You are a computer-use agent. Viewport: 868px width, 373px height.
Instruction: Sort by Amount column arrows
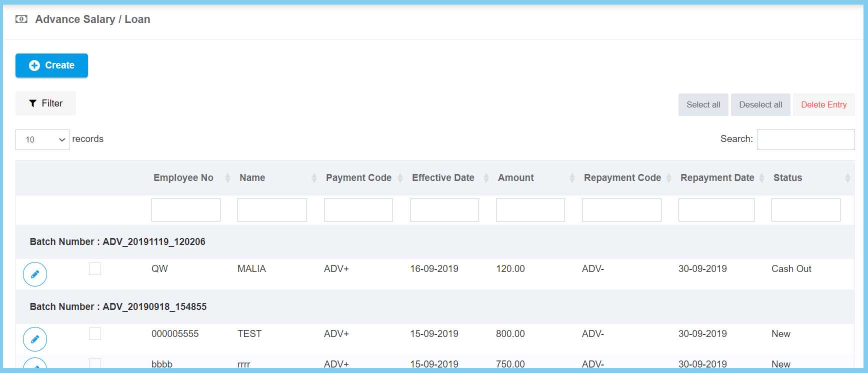tap(572, 178)
